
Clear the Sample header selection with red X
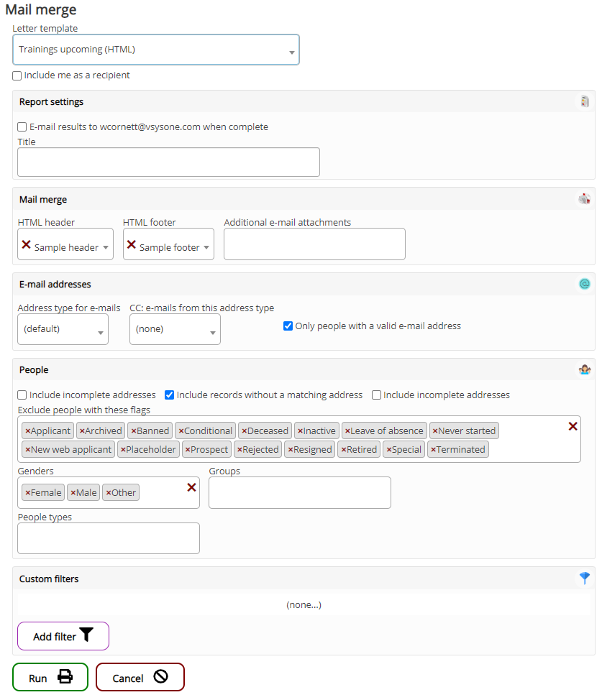click(26, 245)
